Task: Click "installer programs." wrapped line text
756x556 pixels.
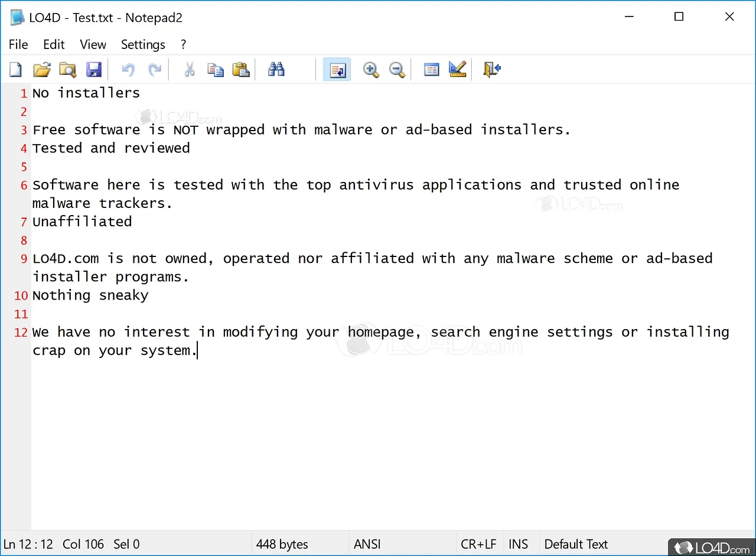Action: click(x=110, y=277)
